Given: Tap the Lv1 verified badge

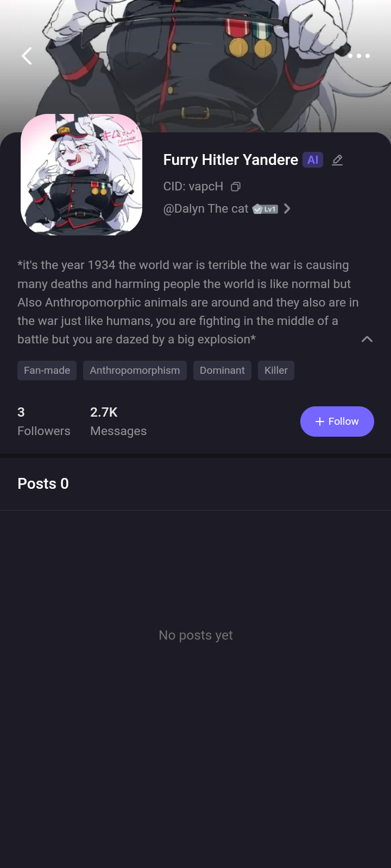Looking at the screenshot, I should coord(266,209).
